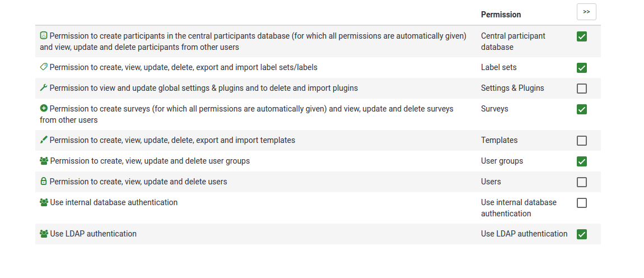Click the wrench icon for settings permission
Screen dimensions: 644x278
44,88
